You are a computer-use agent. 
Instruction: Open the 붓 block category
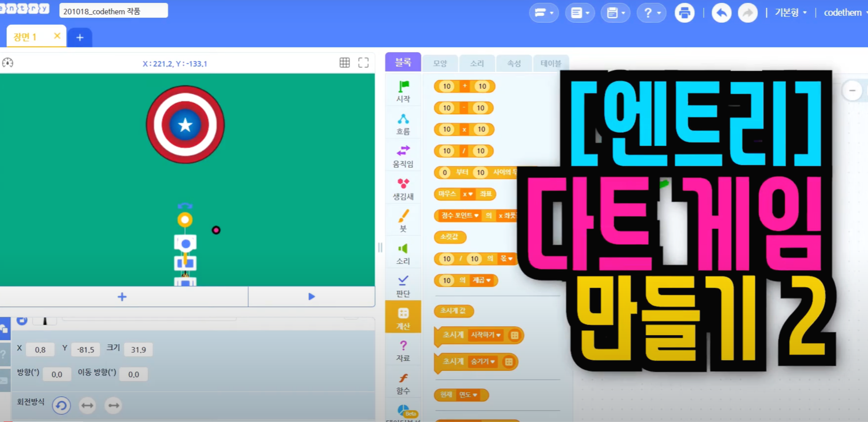(x=403, y=221)
